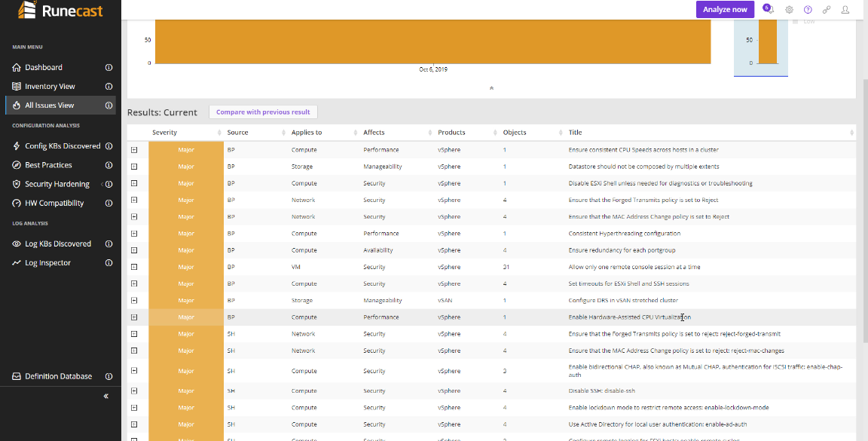Expand BP row Forged Transmits policy set to Reject

point(134,200)
